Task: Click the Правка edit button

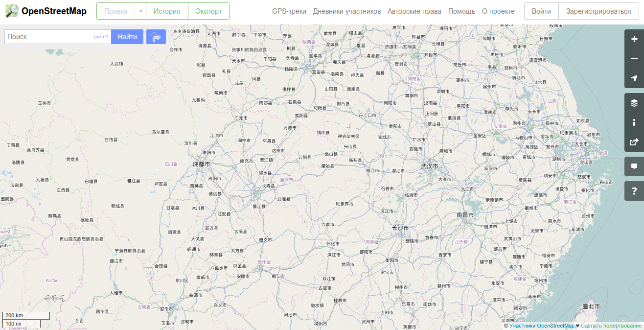Action: click(x=115, y=11)
